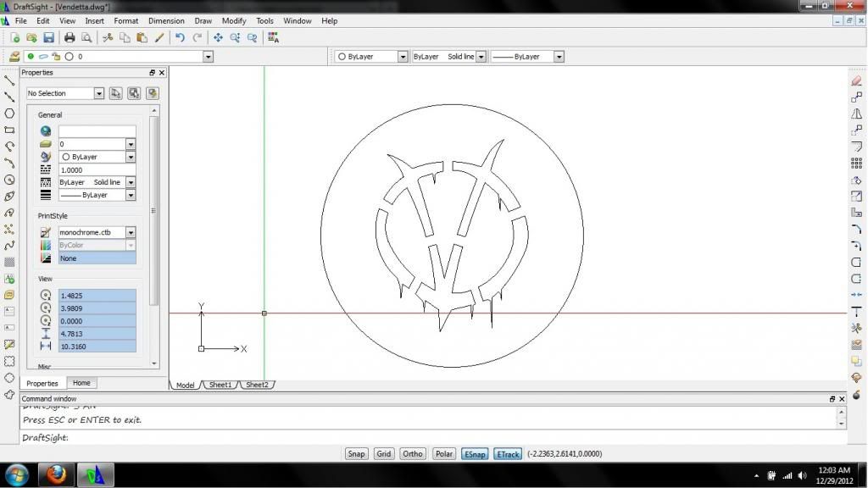Image resolution: width=868 pixels, height=488 pixels.
Task: Click the taskbar volume icon
Action: click(x=802, y=476)
